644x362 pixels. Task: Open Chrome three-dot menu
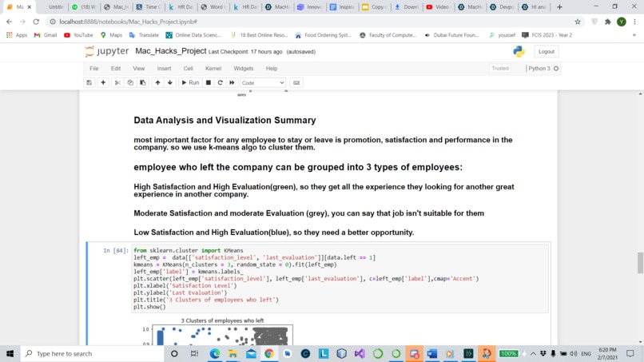(635, 22)
